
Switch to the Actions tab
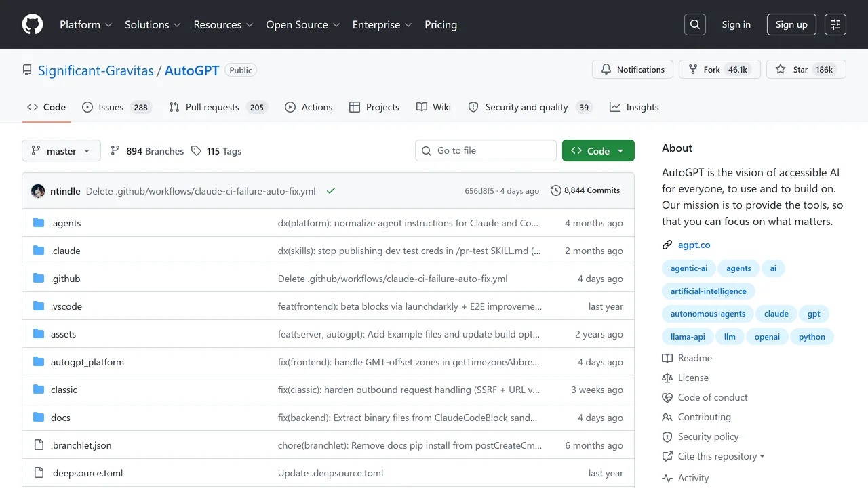309,107
